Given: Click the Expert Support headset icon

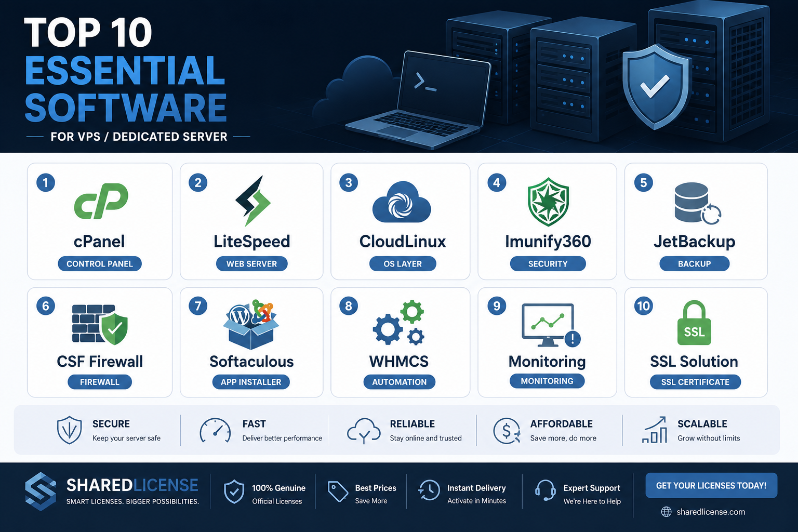Looking at the screenshot, I should 546,490.
